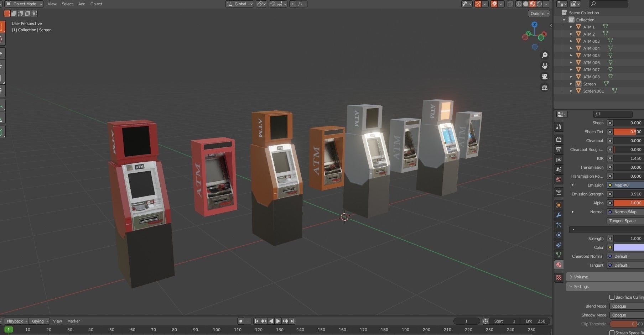Toggle proportional editing button

click(293, 4)
